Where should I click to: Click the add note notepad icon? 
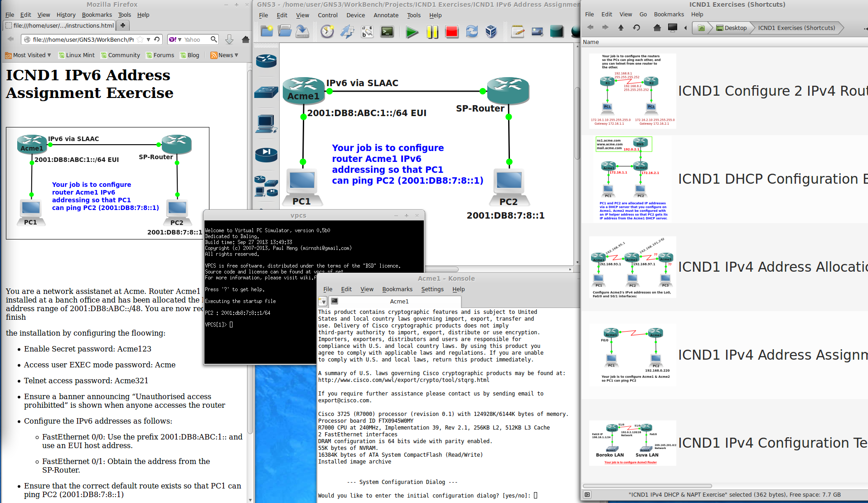pos(518,32)
